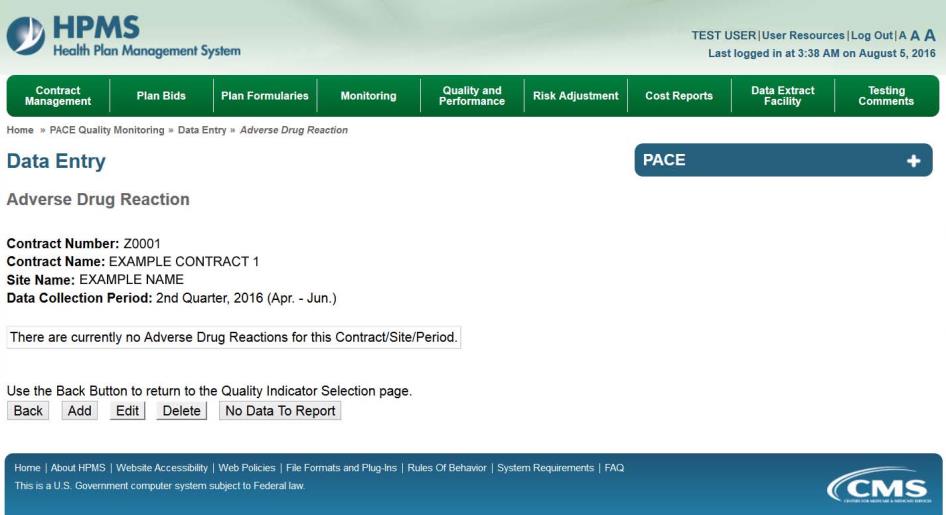The height and width of the screenshot is (515, 946).
Task: Click footer Home link
Action: [27, 467]
